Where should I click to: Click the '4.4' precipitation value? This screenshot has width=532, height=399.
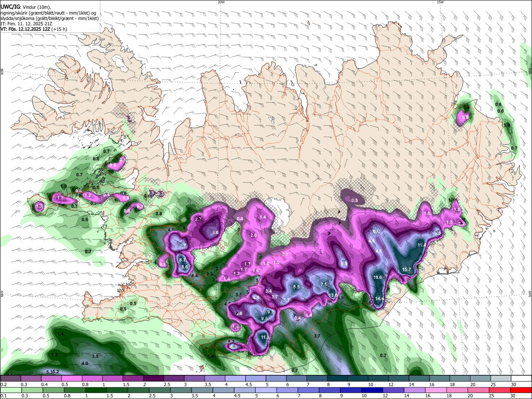[x=194, y=276]
